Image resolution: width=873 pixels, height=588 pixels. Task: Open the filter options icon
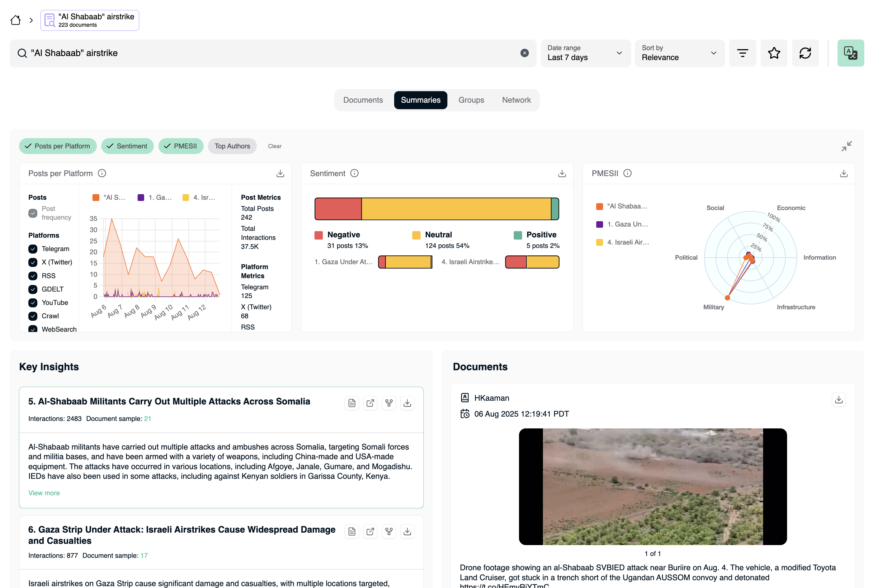coord(742,53)
